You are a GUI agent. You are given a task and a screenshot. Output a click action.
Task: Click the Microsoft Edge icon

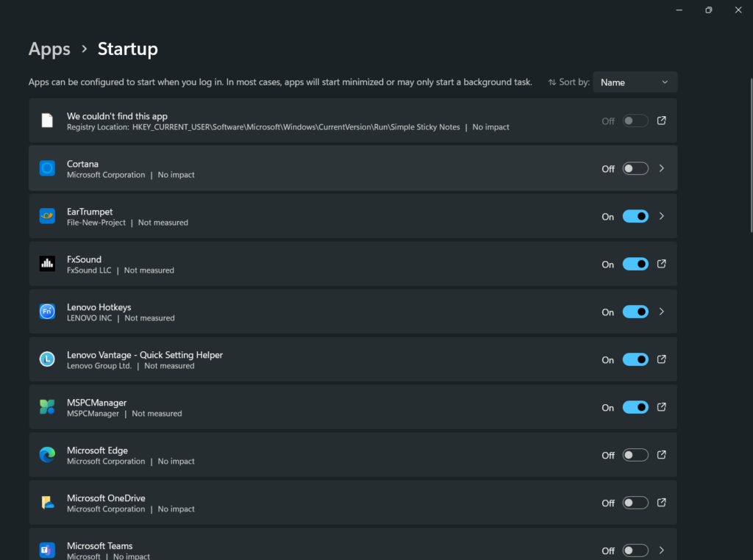47,455
